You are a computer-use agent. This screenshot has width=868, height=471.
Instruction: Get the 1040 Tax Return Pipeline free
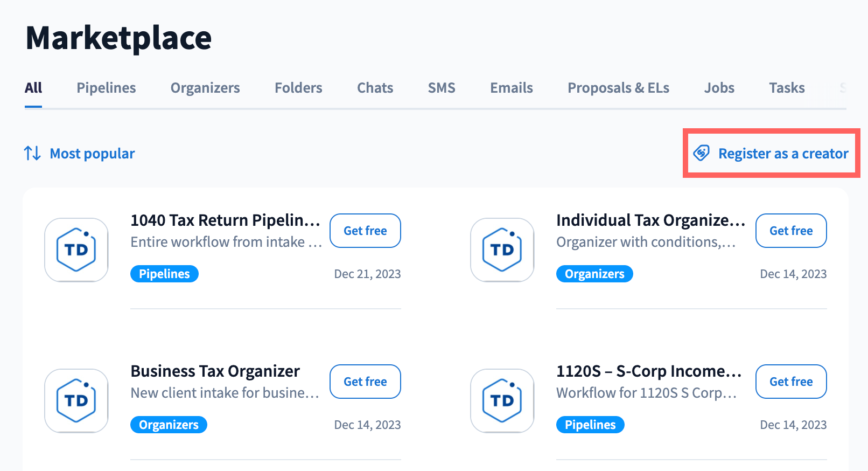(365, 231)
